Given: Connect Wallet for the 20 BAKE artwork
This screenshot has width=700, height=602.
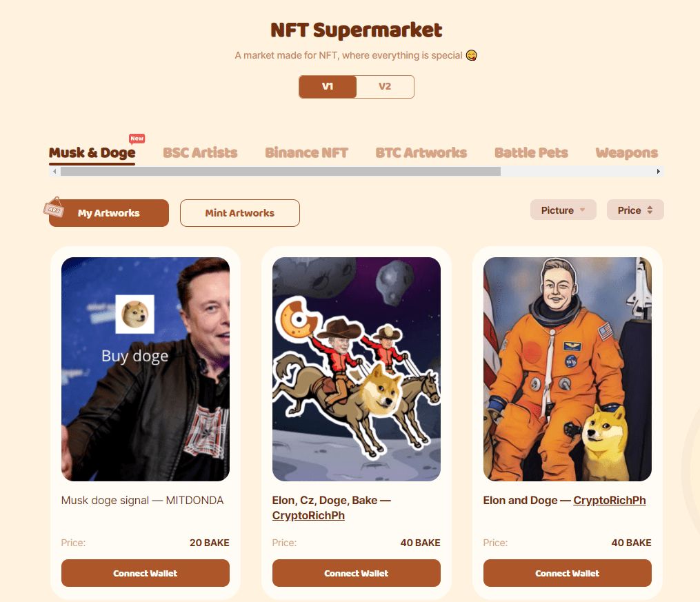Looking at the screenshot, I should click(x=146, y=573).
